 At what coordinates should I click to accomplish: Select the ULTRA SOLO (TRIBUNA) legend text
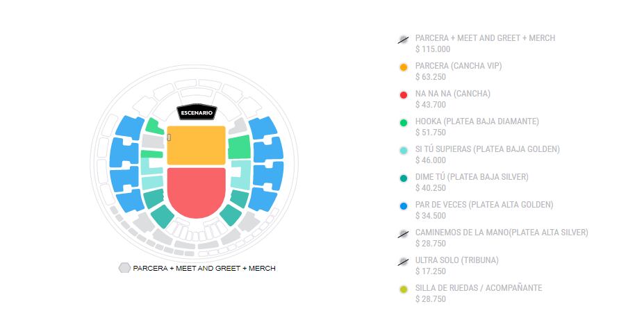[456, 260]
